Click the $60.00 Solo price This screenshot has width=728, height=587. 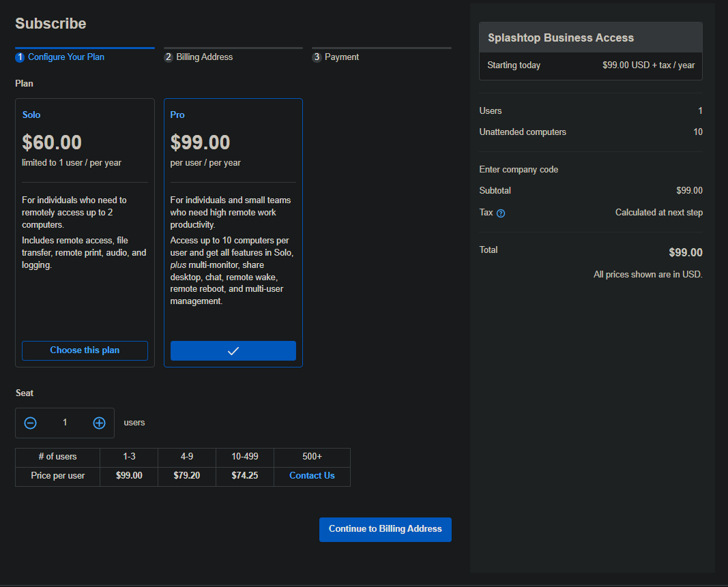pos(52,142)
